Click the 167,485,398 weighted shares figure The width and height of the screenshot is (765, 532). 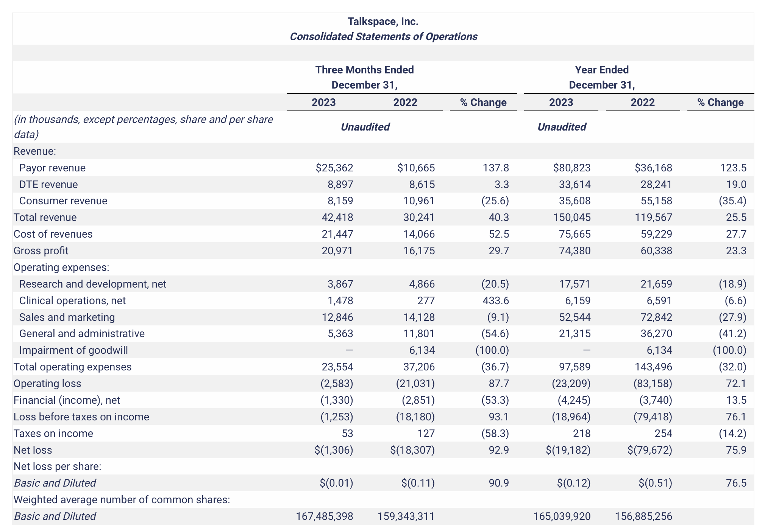click(x=325, y=516)
